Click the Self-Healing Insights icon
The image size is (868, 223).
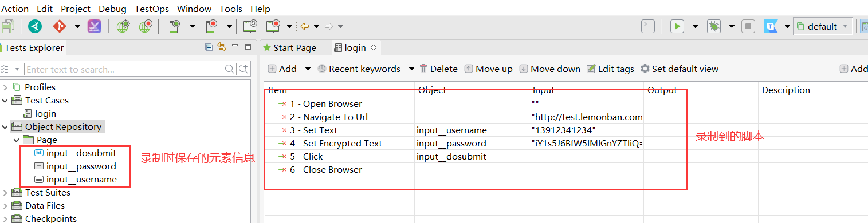(x=94, y=26)
